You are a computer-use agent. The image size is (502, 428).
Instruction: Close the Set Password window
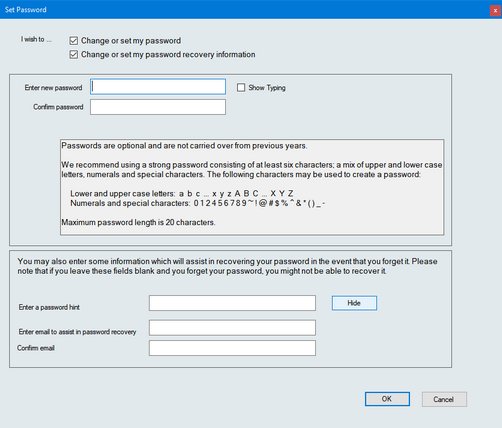[x=495, y=11]
